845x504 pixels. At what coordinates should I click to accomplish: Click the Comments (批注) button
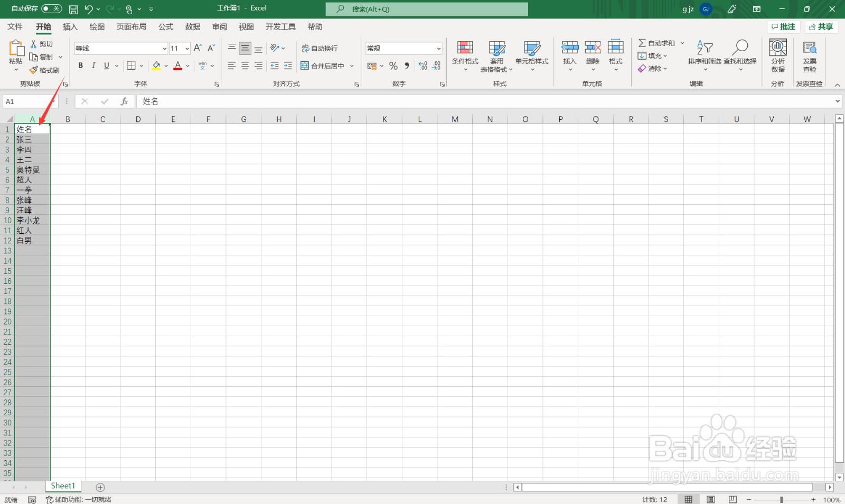[x=784, y=27]
